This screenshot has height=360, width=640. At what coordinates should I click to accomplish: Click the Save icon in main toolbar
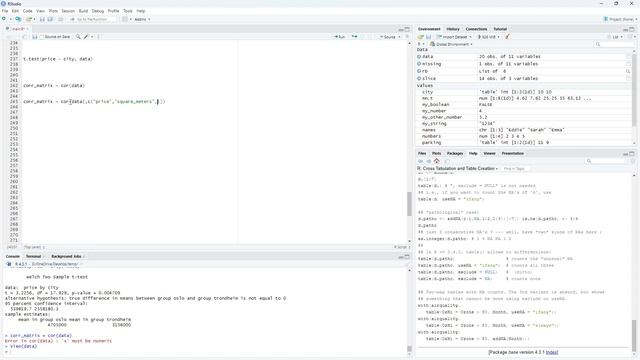coord(42,19)
